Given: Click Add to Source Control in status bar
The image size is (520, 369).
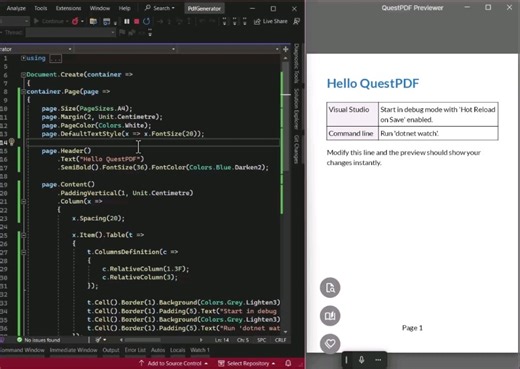Looking at the screenshot, I should [x=173, y=363].
